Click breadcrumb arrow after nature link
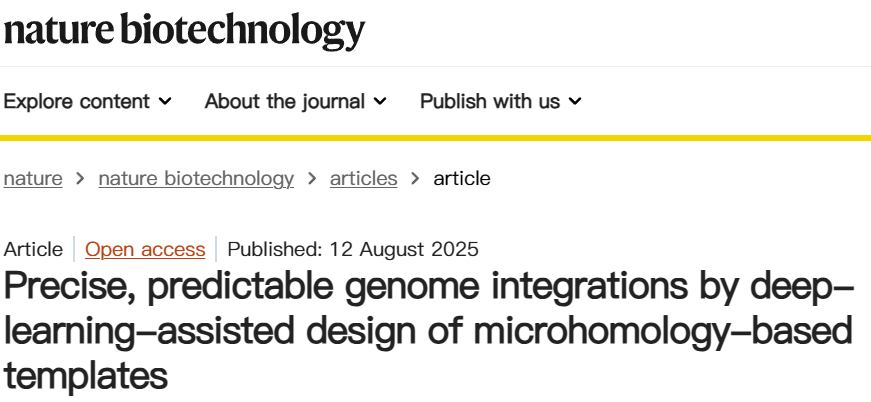This screenshot has height=402, width=871. click(x=80, y=179)
